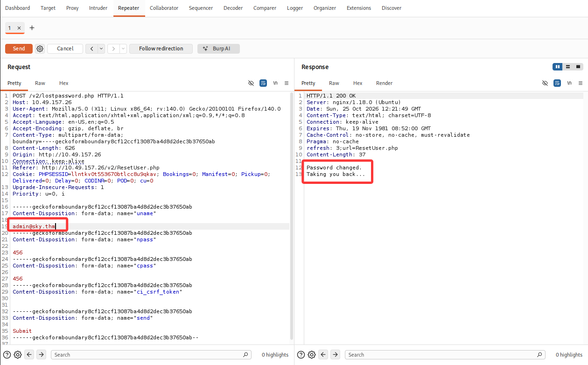588x365 pixels.
Task: Open Request search settings gear
Action: click(x=18, y=355)
